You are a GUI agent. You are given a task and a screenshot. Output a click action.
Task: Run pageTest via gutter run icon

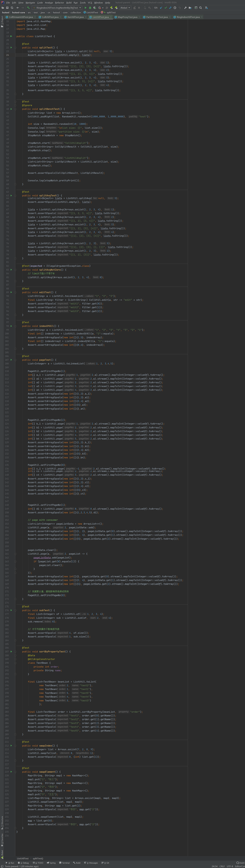[x=11, y=360]
